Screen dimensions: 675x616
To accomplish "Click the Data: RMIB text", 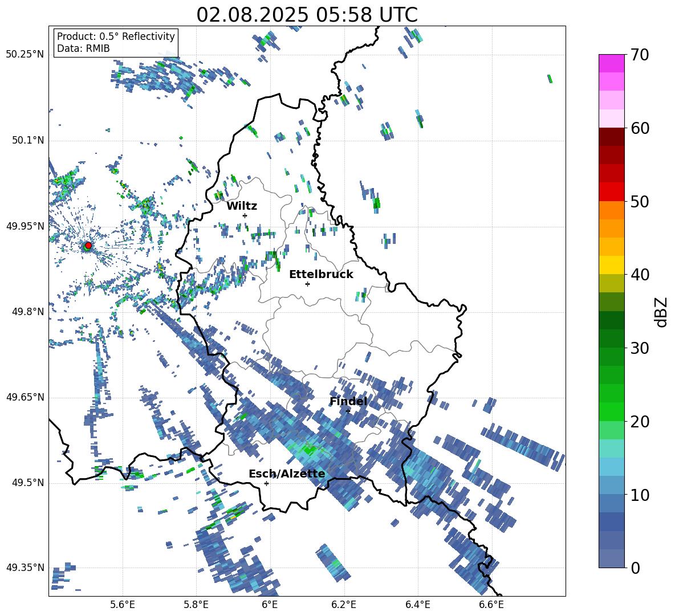I will [x=83, y=48].
